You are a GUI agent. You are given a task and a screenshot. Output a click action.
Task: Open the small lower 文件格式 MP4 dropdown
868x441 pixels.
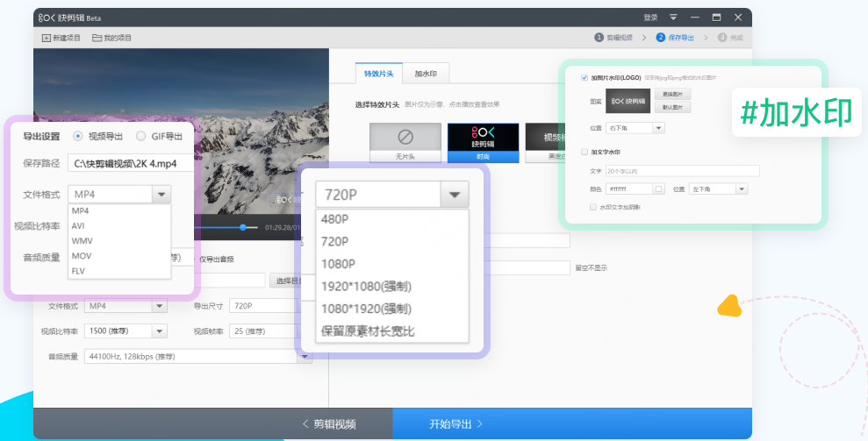[126, 306]
